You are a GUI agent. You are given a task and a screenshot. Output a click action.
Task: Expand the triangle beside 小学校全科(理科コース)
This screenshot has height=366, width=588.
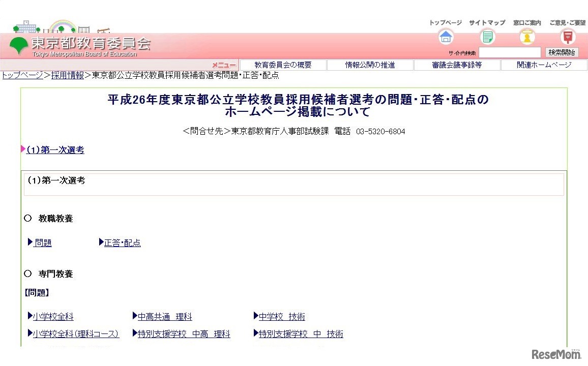[x=30, y=334]
